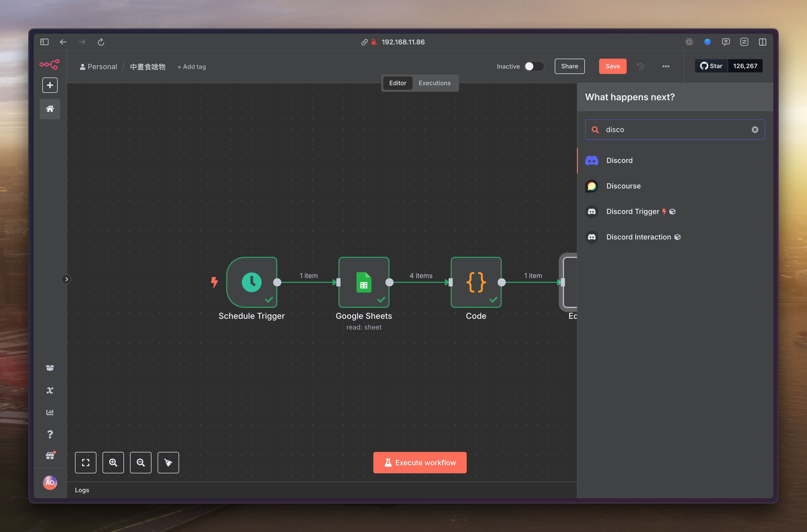Select the Discord node from results

pos(619,160)
